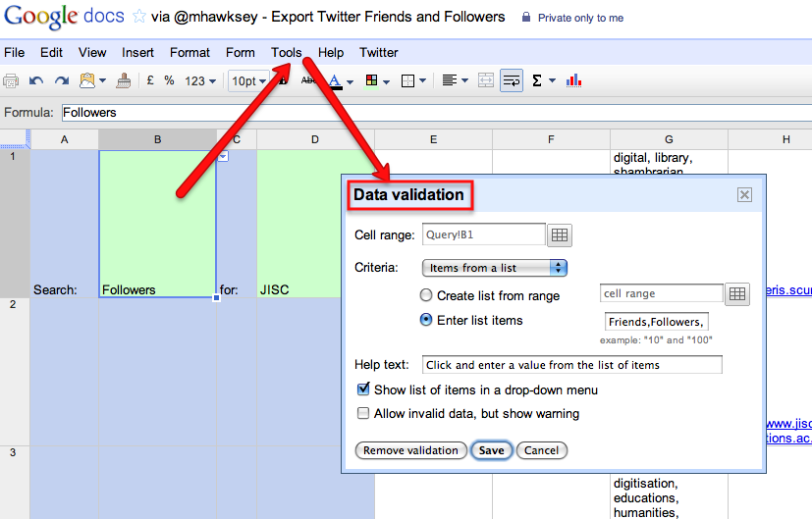The height and width of the screenshot is (519, 812).
Task: Select the 'Enter list items' radio button
Action: [x=426, y=320]
